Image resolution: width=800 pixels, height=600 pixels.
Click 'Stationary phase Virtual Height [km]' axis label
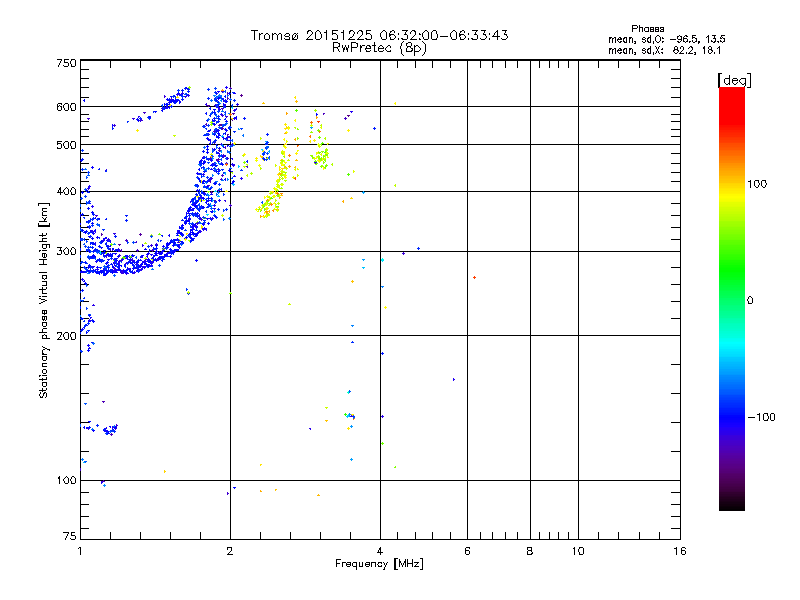pyautogui.click(x=44, y=300)
